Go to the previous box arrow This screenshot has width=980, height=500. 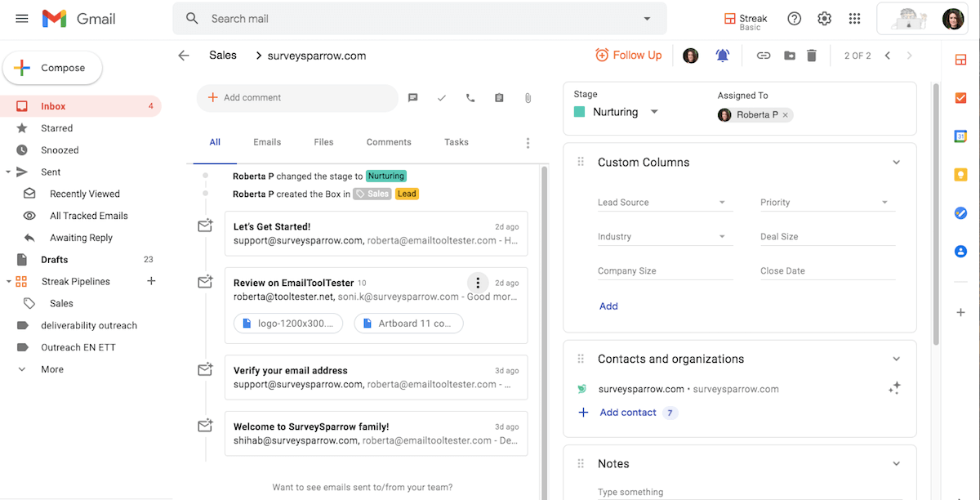pos(888,56)
